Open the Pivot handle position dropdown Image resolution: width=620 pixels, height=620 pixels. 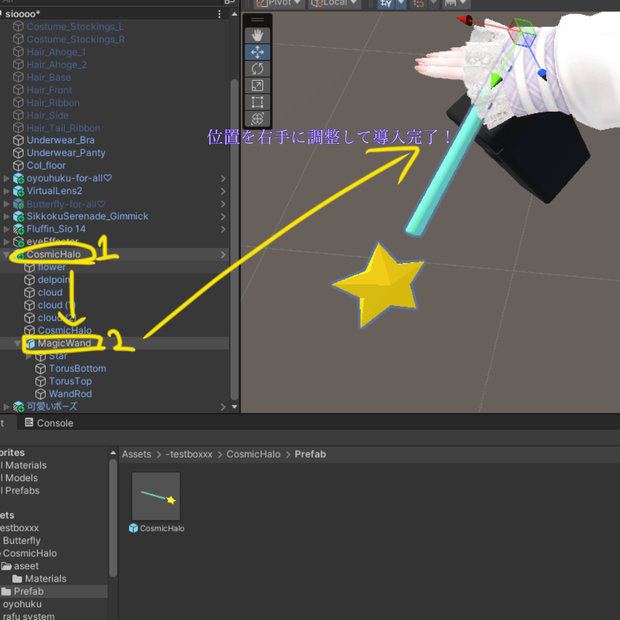click(x=279, y=3)
